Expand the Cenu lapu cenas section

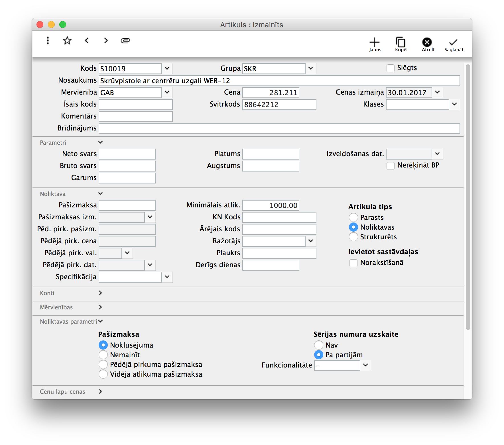click(x=100, y=391)
